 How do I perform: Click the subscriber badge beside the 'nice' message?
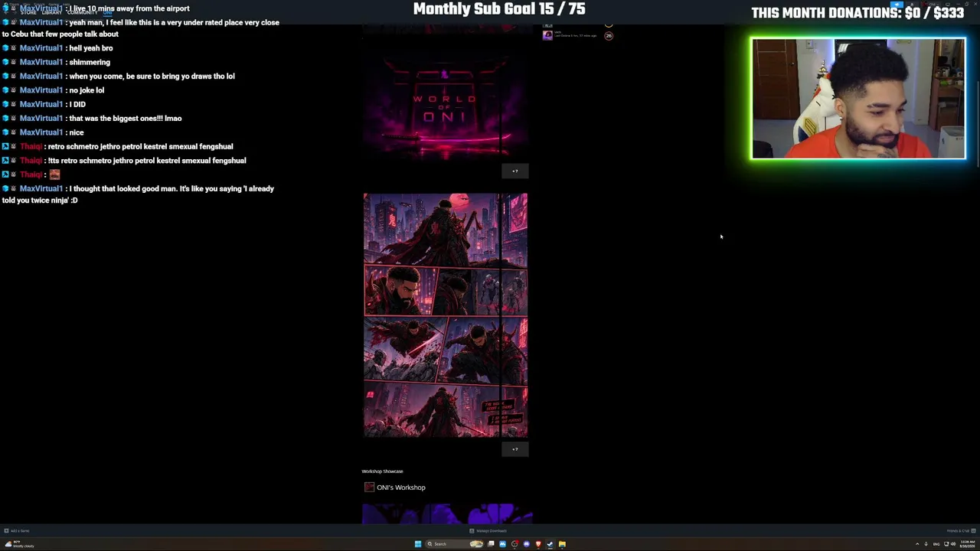(x=6, y=132)
